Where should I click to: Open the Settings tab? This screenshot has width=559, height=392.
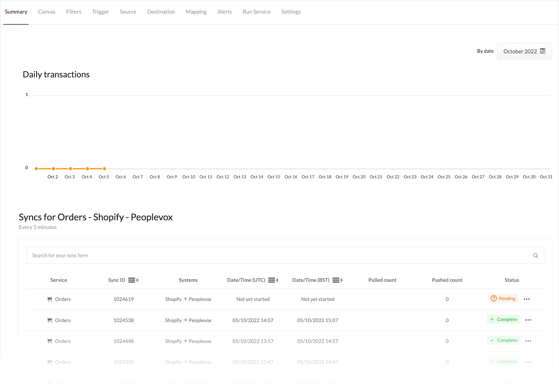(291, 12)
